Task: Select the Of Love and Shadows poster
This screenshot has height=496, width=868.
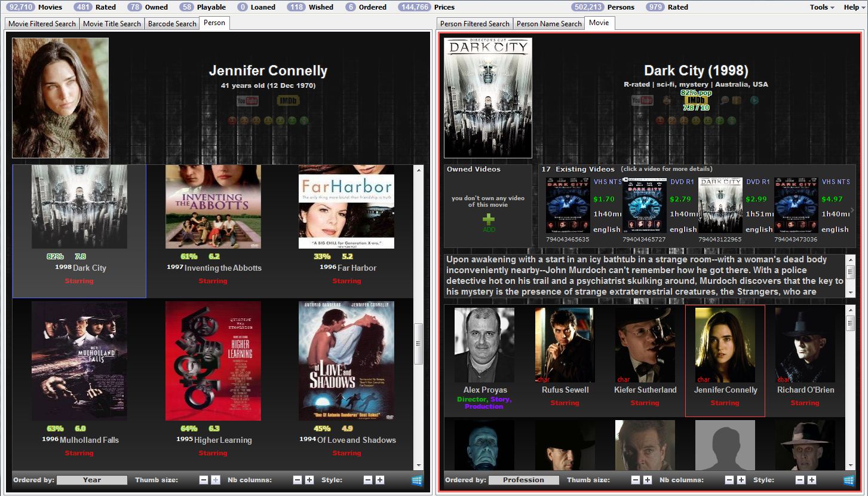Action: point(346,361)
